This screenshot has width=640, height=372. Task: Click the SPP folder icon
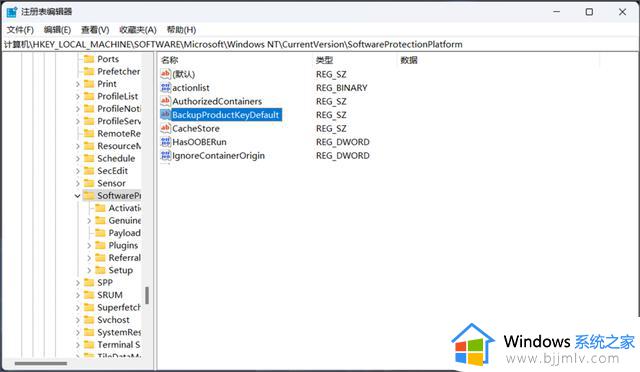pyautogui.click(x=89, y=283)
